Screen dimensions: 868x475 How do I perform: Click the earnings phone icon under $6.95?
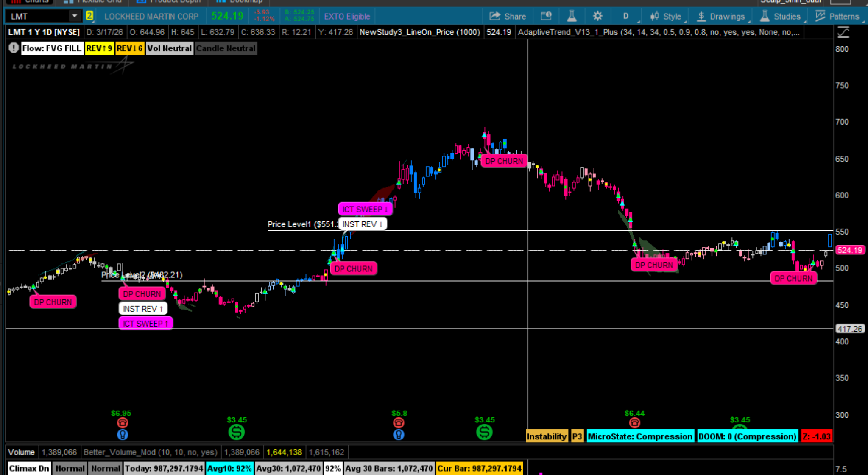(122, 422)
